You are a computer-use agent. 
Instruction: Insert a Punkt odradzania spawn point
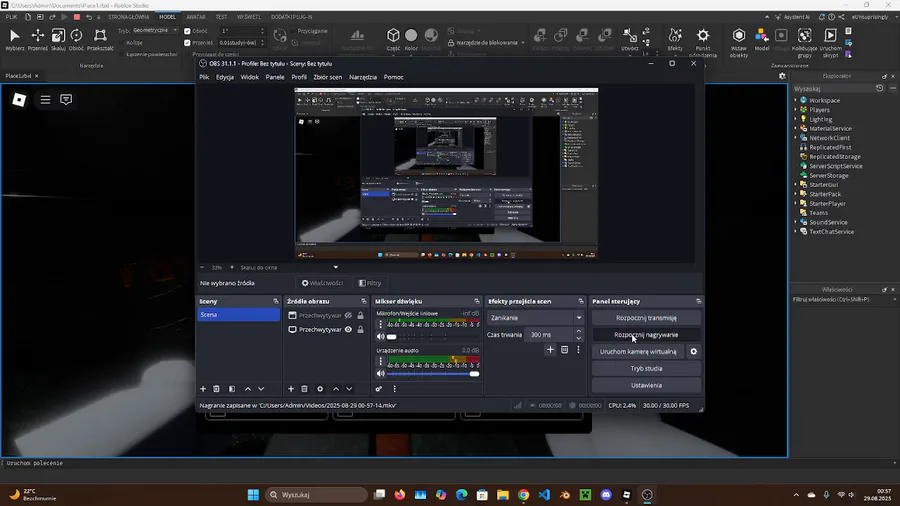(x=703, y=43)
